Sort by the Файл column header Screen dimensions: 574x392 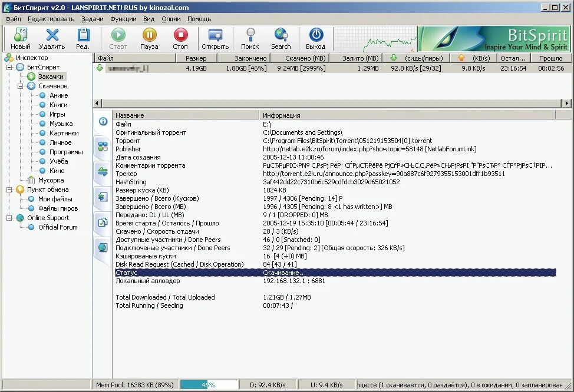[x=135, y=58]
